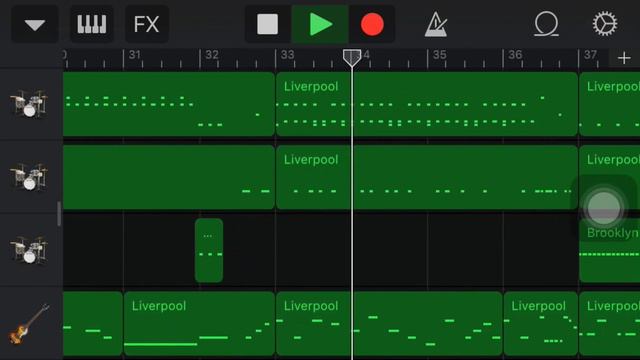Select the bass guitar track icon
Screen dimensions: 640x360
pyautogui.click(x=29, y=324)
